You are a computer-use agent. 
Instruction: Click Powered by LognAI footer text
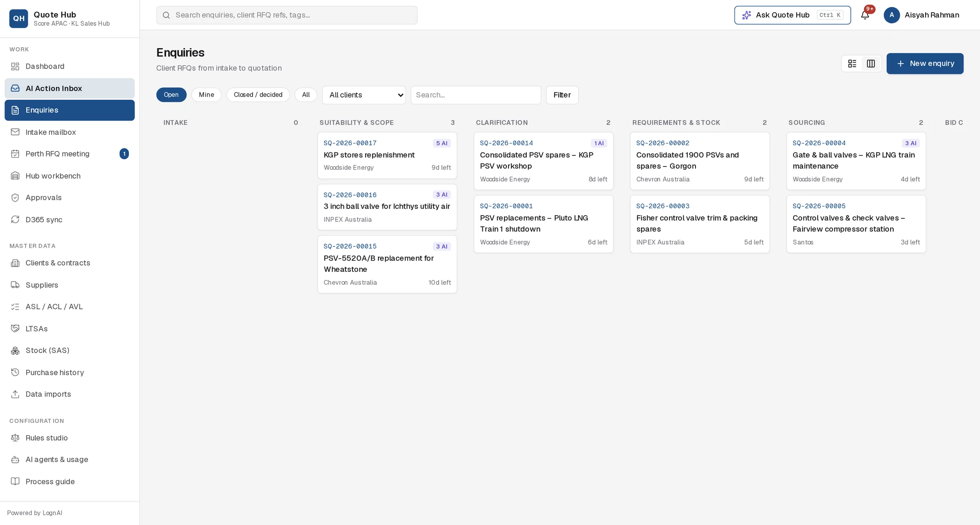pyautogui.click(x=34, y=513)
